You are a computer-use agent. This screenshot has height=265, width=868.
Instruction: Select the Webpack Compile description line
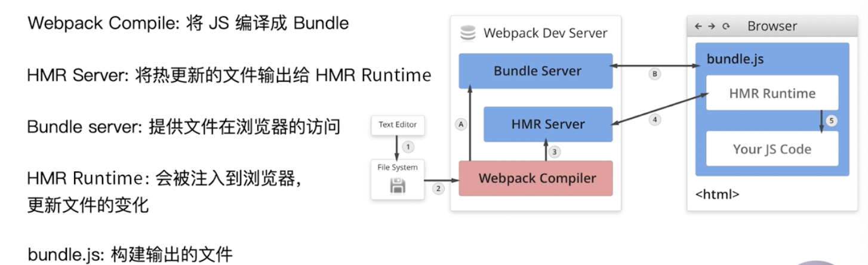[x=189, y=24]
